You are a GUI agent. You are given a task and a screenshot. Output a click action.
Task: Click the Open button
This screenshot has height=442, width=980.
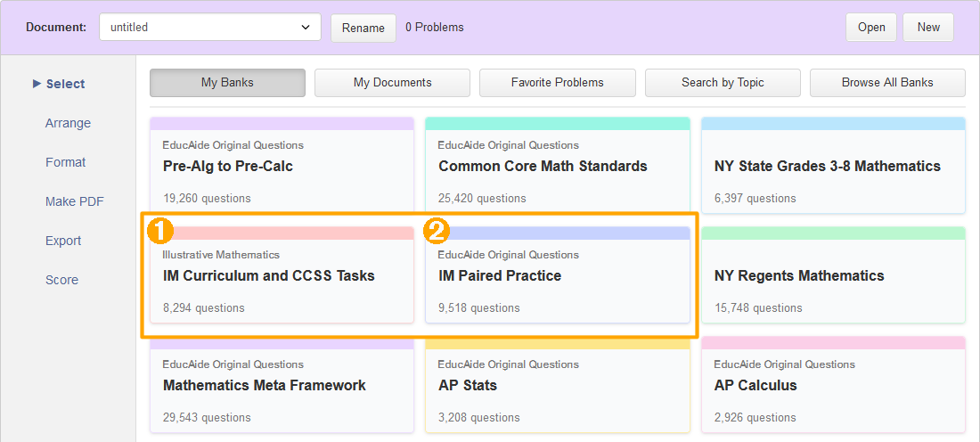point(871,27)
